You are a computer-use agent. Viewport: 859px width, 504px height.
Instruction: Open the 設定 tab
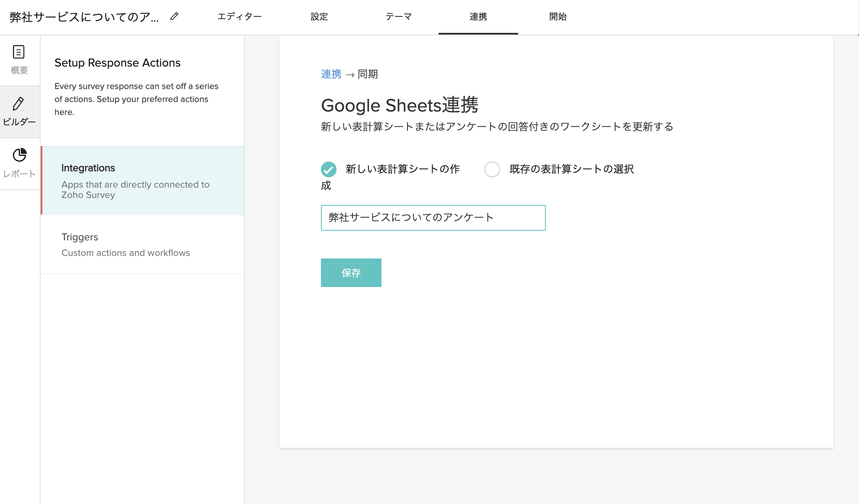[319, 16]
